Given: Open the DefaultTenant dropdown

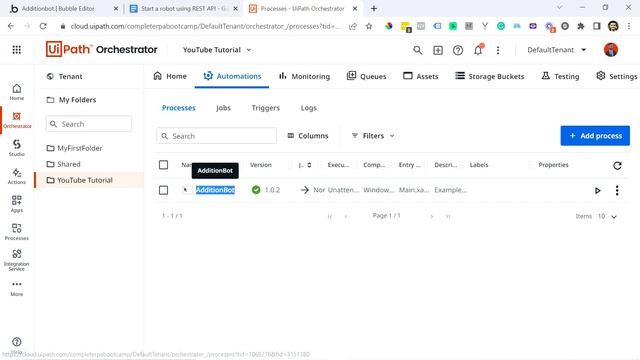Looking at the screenshot, I should [557, 50].
